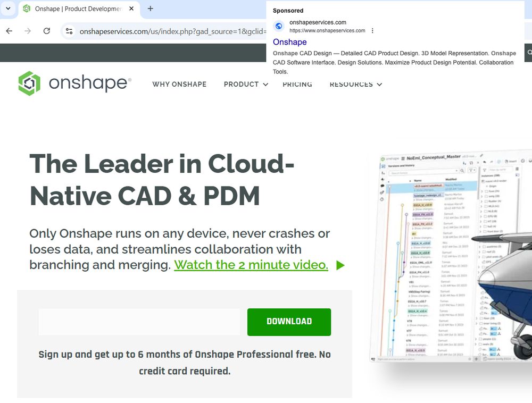Reload the current page
Image resolution: width=532 pixels, height=403 pixels.
click(47, 31)
